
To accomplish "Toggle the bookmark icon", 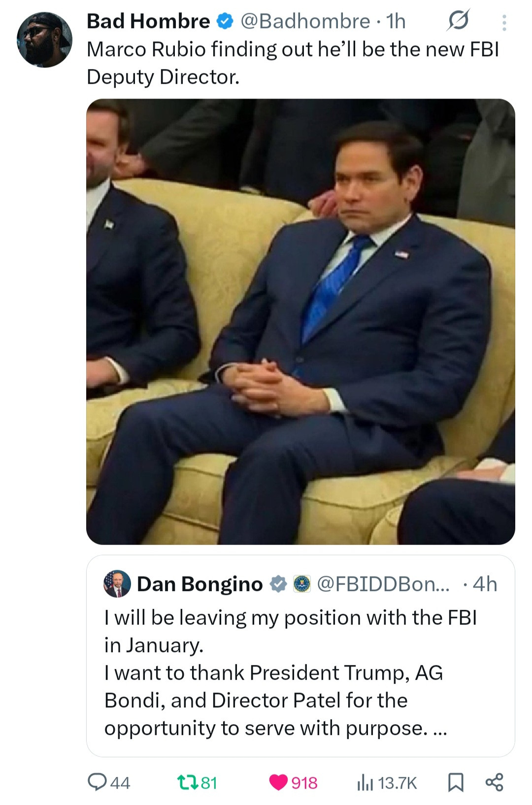I will (x=456, y=782).
